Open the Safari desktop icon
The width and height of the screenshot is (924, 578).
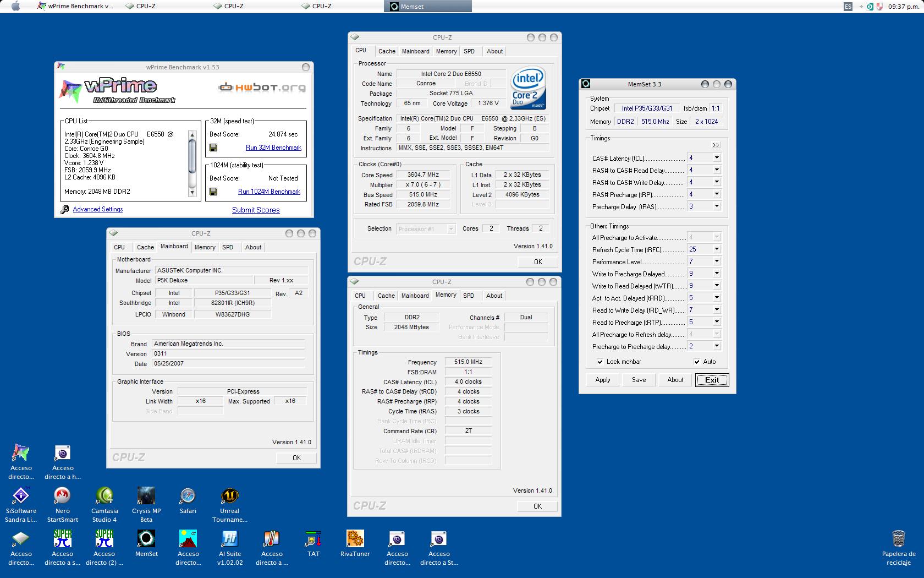point(188,497)
